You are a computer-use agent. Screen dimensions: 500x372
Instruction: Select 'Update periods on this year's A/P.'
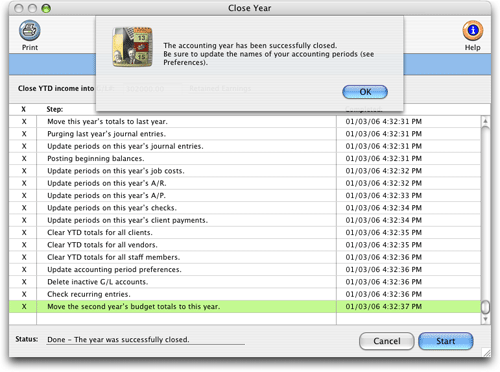245,196
